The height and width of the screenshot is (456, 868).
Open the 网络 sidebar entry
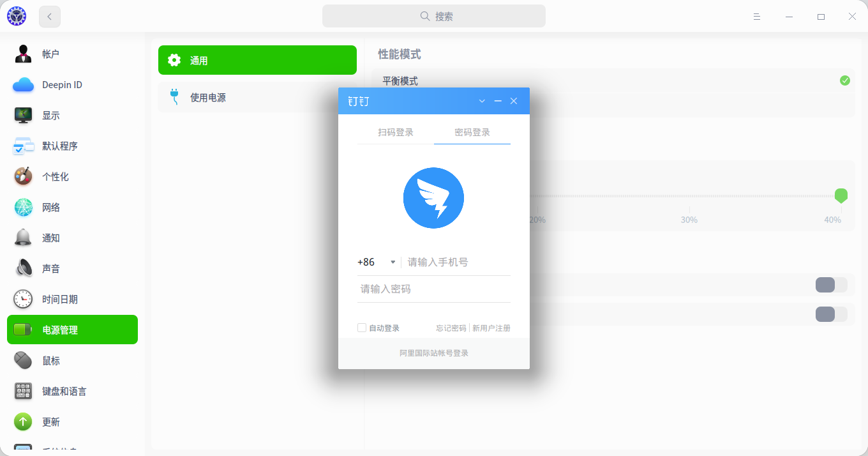pyautogui.click(x=72, y=208)
